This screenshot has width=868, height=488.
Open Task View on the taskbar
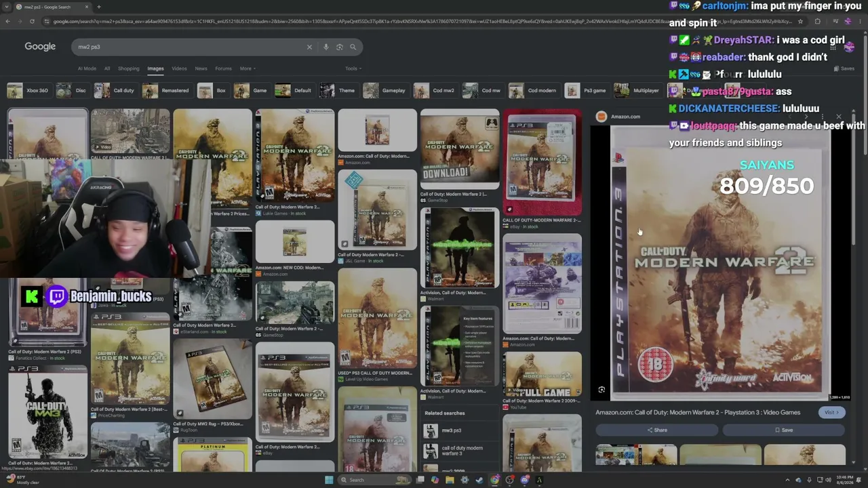[x=420, y=480]
